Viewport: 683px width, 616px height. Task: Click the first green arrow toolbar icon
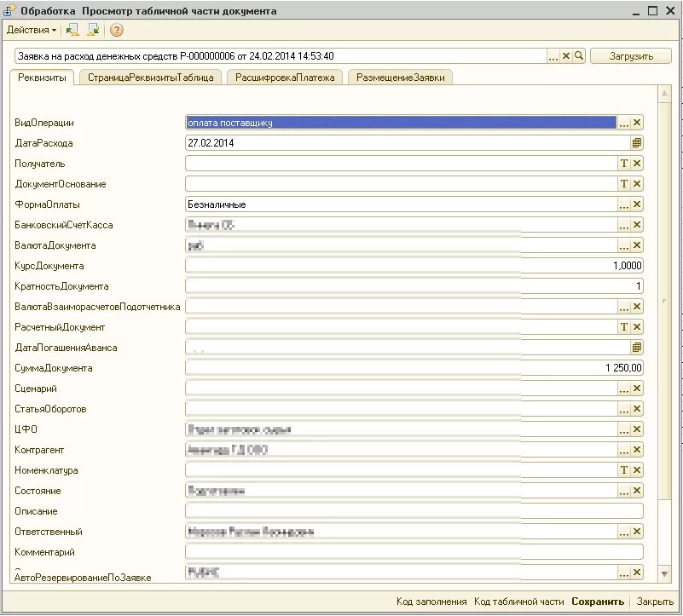coord(72,30)
